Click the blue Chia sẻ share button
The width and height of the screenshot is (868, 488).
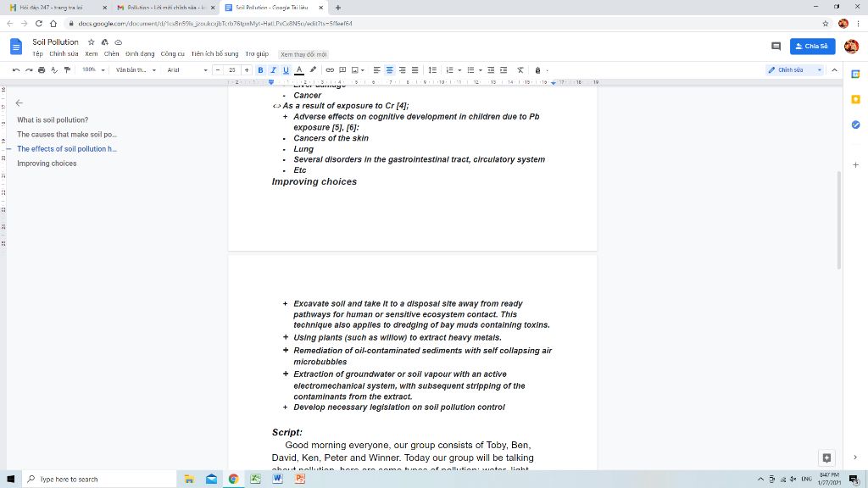(x=813, y=47)
